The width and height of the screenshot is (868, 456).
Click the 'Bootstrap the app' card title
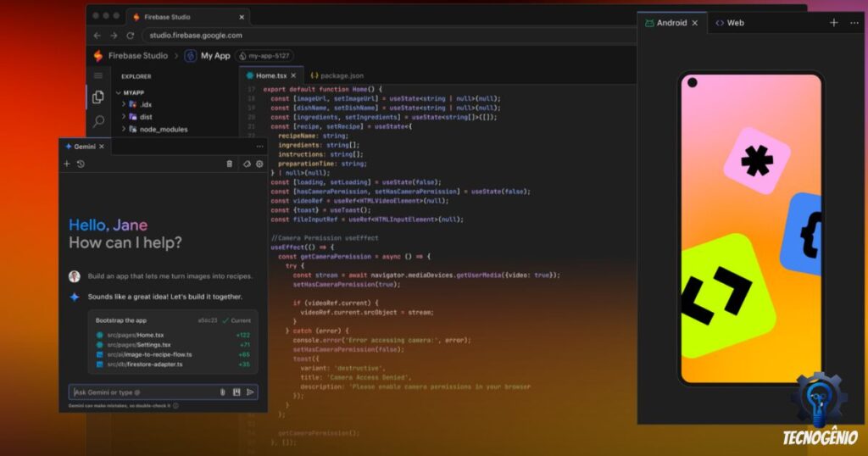coord(120,320)
